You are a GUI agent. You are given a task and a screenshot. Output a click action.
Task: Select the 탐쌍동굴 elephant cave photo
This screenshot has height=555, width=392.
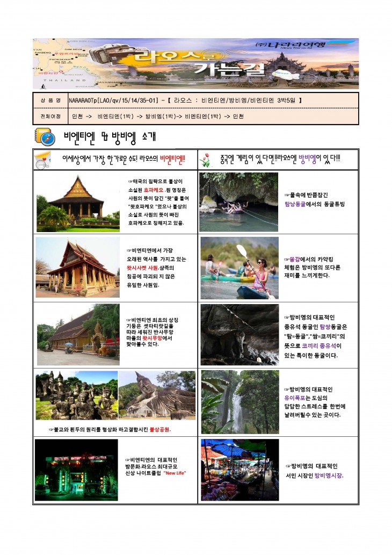239,335
